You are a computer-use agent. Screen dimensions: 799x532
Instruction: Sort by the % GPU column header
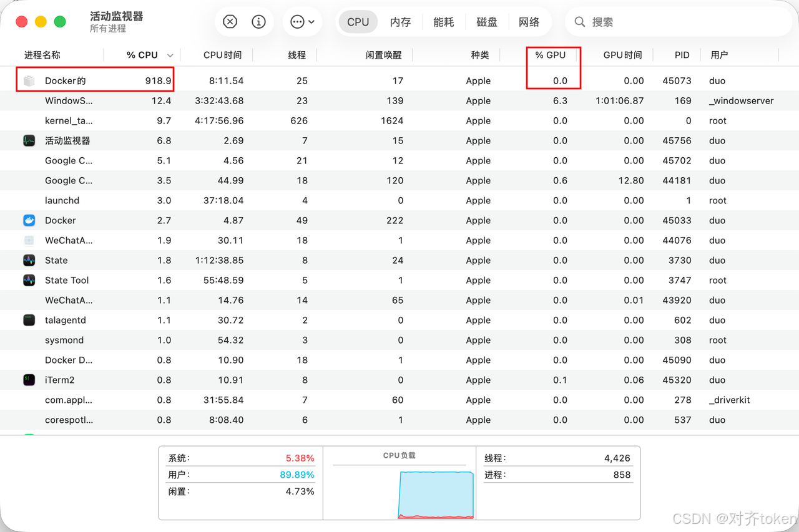click(551, 55)
